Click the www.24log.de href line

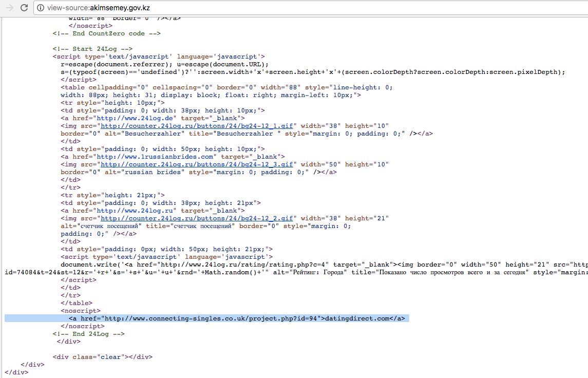[x=153, y=118]
